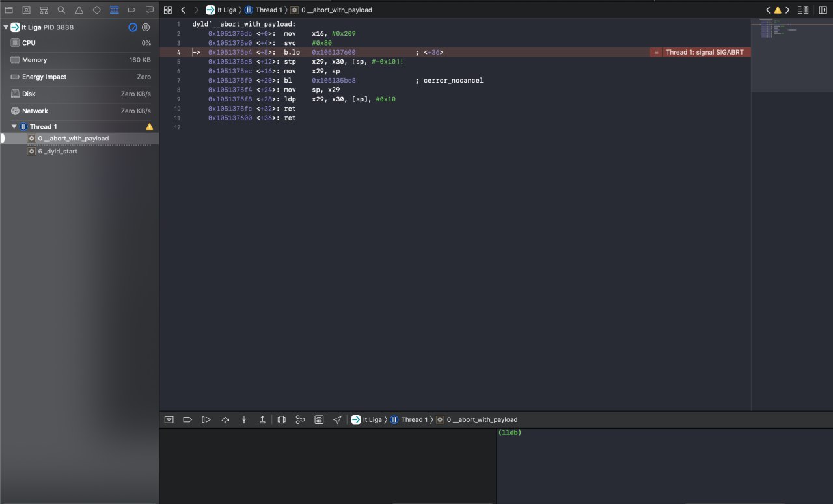833x504 pixels.
Task: Collapse the Thread 1 disclosure triangle
Action: (14, 127)
